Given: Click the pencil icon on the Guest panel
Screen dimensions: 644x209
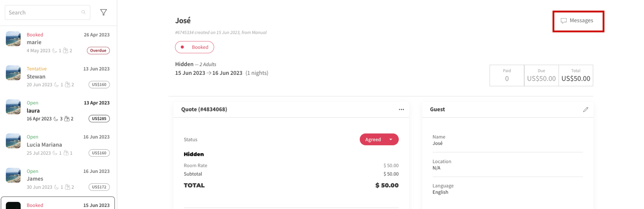Looking at the screenshot, I should pos(586,109).
